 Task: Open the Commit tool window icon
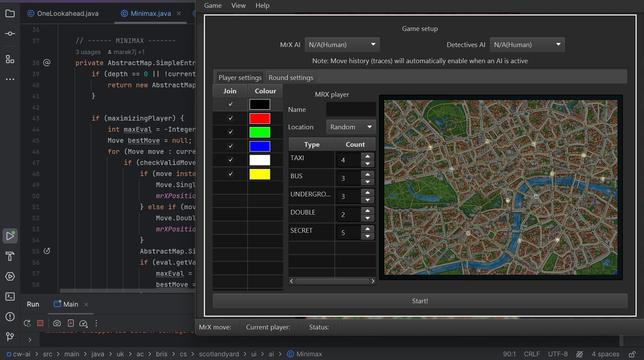pos(10,34)
